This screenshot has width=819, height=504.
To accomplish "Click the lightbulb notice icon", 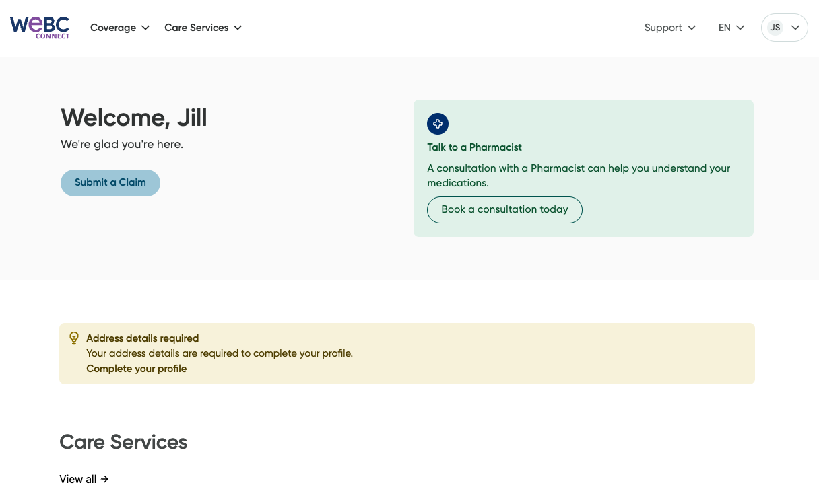I will (74, 338).
